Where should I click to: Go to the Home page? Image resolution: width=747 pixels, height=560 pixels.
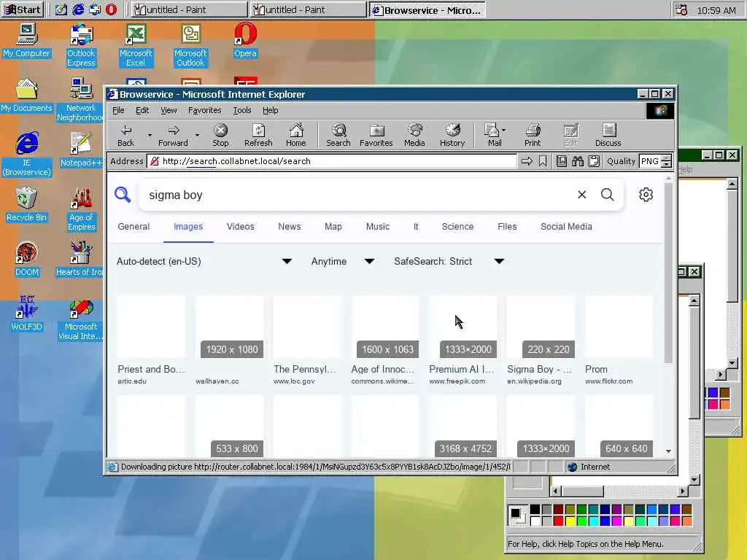[x=296, y=135]
